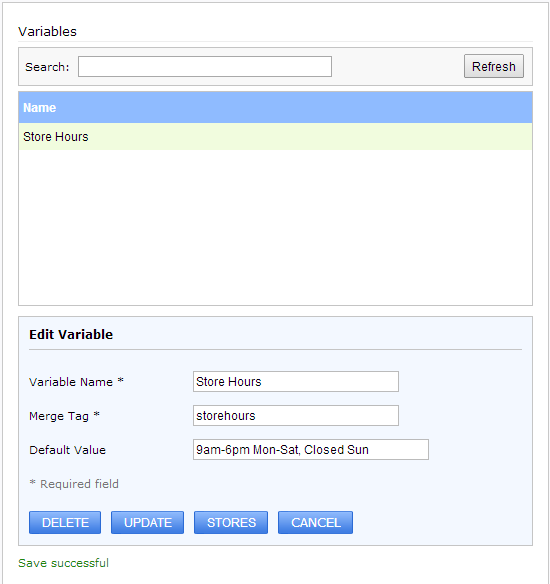Open the STORES button
This screenshot has width=550, height=584.
tap(231, 523)
